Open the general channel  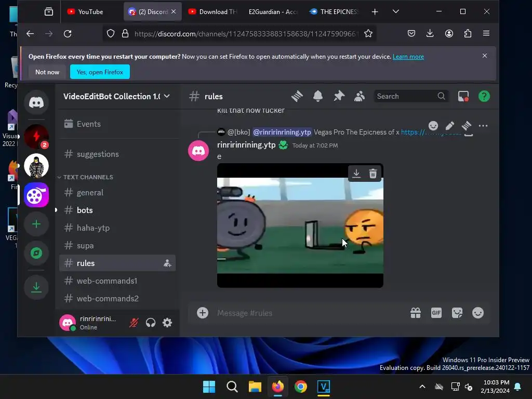(x=117, y=192)
